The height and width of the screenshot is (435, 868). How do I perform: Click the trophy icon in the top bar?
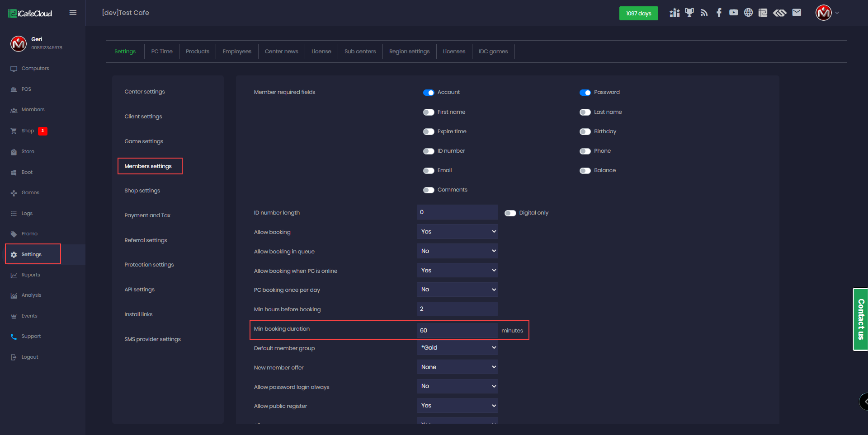(689, 13)
